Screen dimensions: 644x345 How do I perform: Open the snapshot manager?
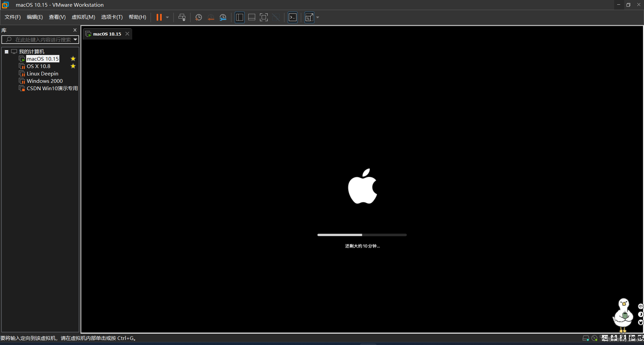(223, 17)
